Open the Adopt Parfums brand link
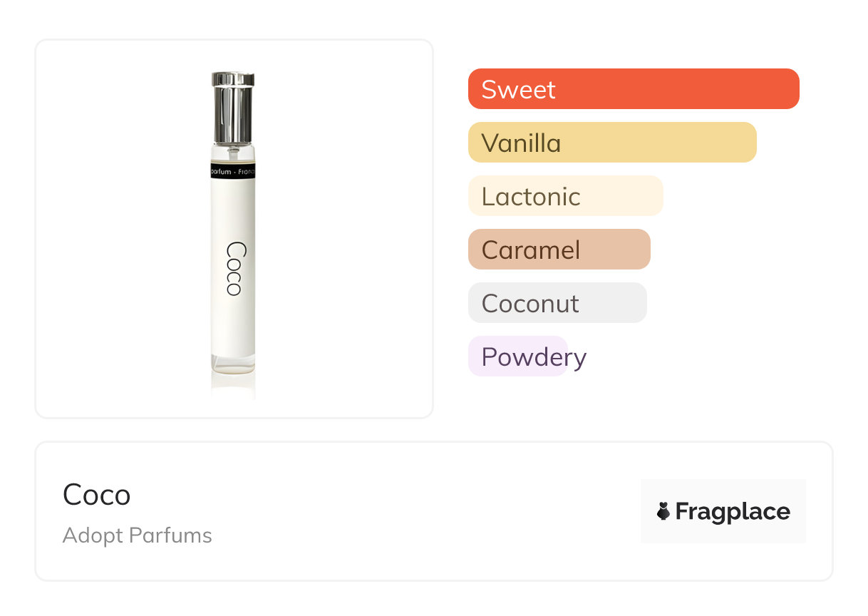This screenshot has width=868, height=616. (138, 535)
